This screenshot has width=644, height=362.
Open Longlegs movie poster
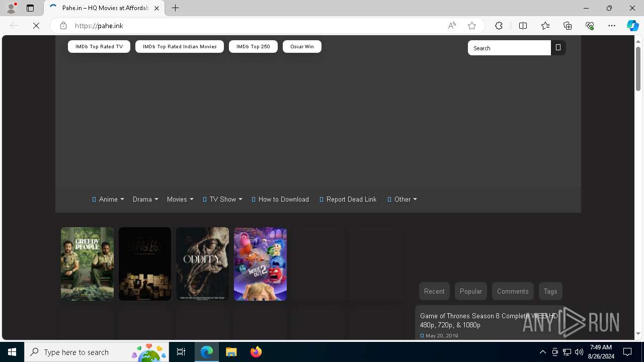point(145,264)
